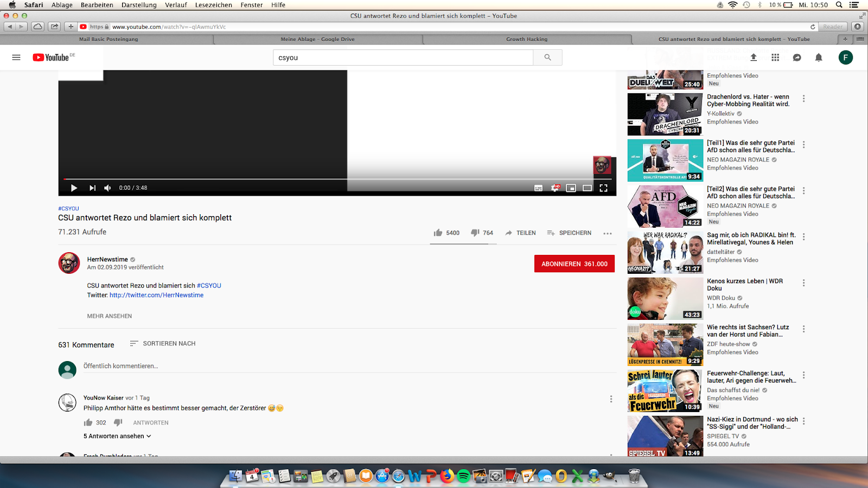Like the YouNow Kaiser comment
The image size is (868, 488).
pos(88,422)
